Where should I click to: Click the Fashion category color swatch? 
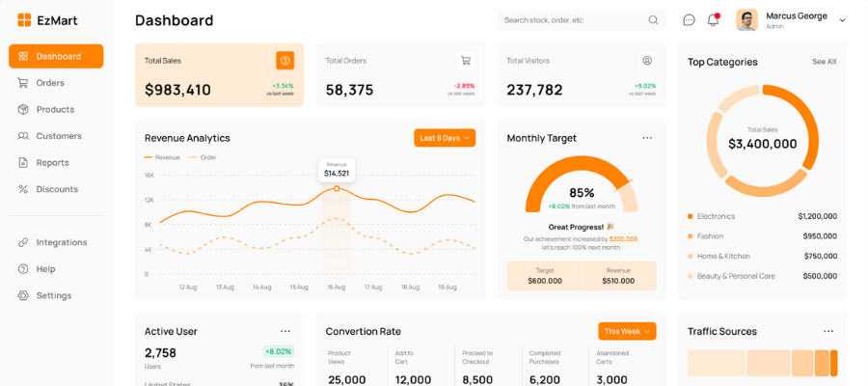point(690,236)
